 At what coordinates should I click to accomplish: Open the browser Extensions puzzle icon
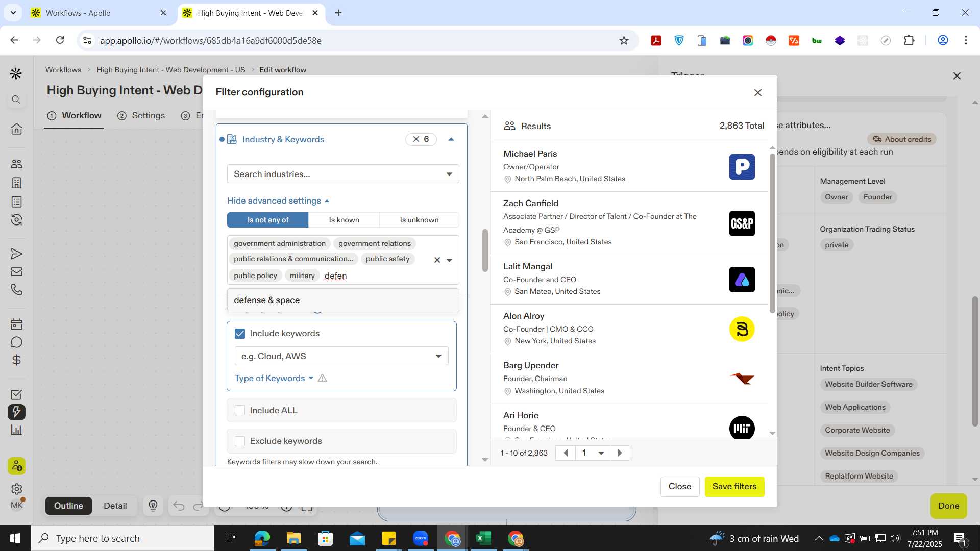[909, 40]
